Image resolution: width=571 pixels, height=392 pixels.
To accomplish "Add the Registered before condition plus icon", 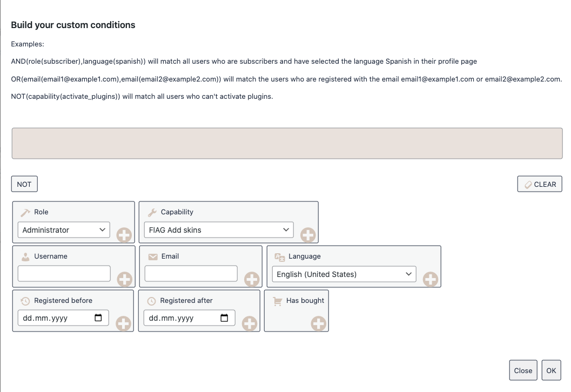I will click(x=124, y=323).
